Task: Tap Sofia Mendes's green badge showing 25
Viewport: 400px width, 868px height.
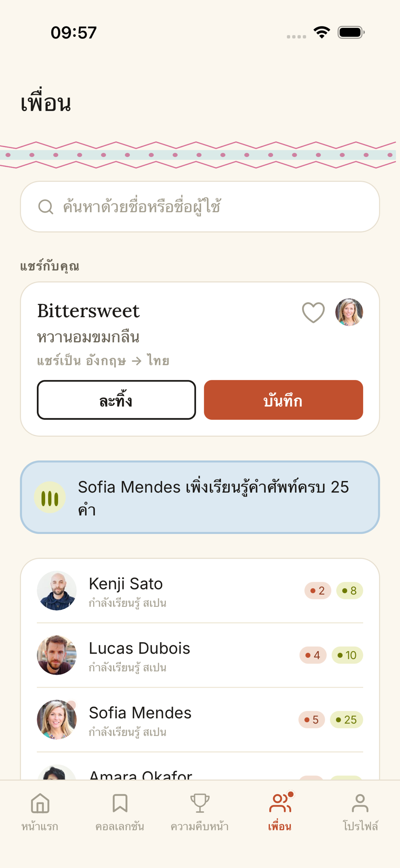Action: tap(347, 720)
